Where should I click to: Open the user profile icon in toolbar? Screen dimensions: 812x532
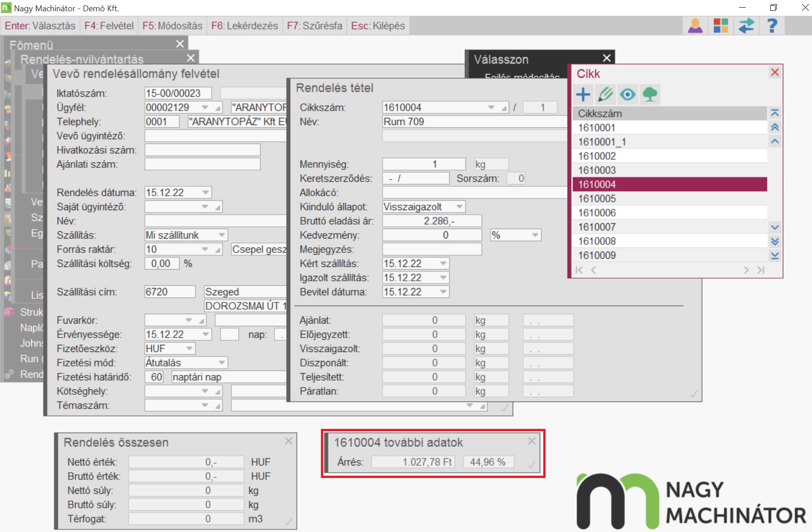(695, 26)
